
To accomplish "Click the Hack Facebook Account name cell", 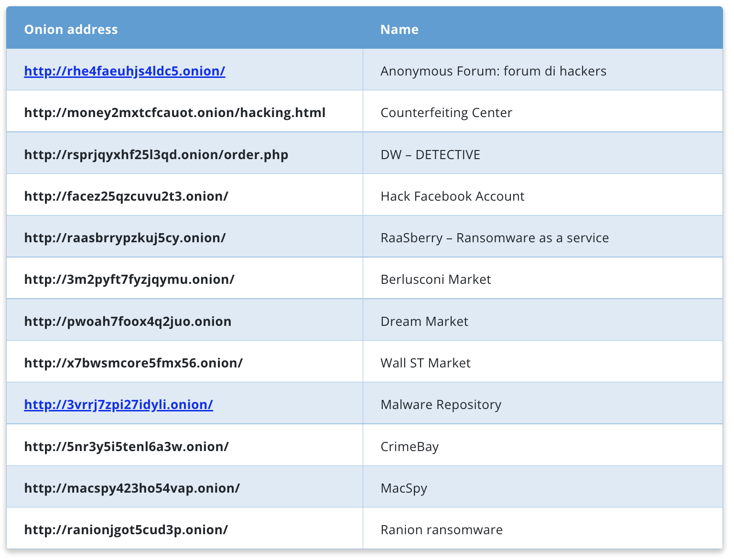I will (x=452, y=196).
